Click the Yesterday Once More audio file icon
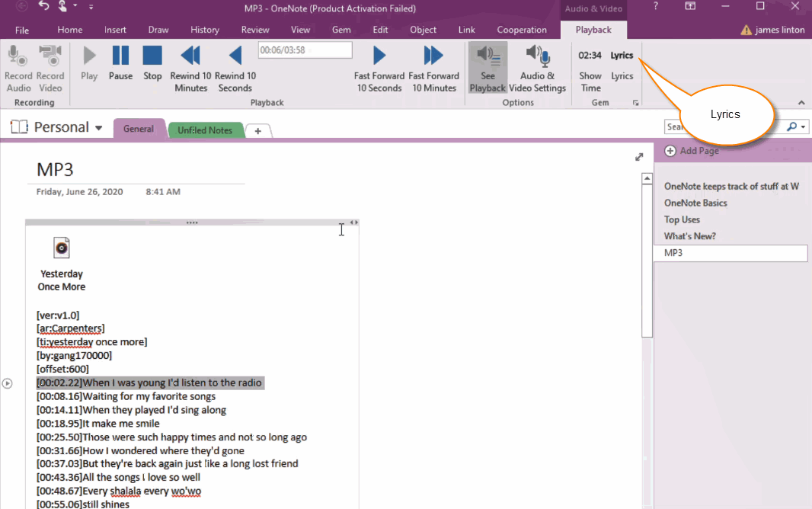Image resolution: width=812 pixels, height=509 pixels. tap(61, 248)
